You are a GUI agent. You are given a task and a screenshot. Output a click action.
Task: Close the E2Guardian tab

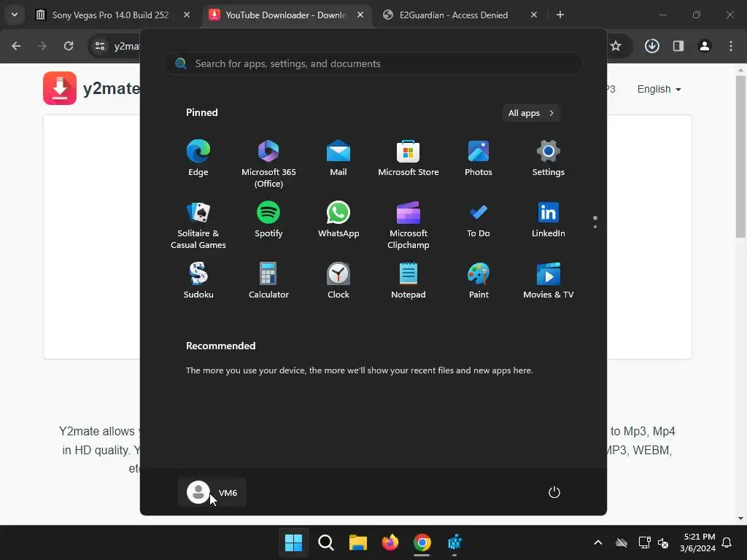(533, 15)
